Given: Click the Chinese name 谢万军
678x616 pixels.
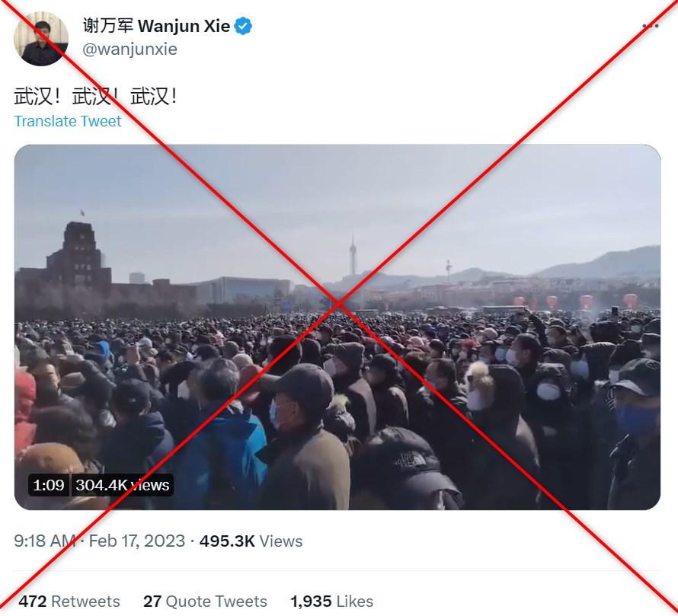Looking at the screenshot, I should [x=107, y=27].
